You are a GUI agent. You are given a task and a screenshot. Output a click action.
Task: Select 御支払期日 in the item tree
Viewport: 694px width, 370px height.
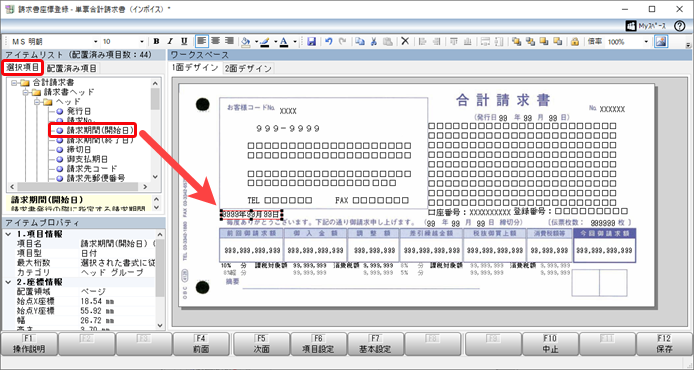tap(87, 159)
